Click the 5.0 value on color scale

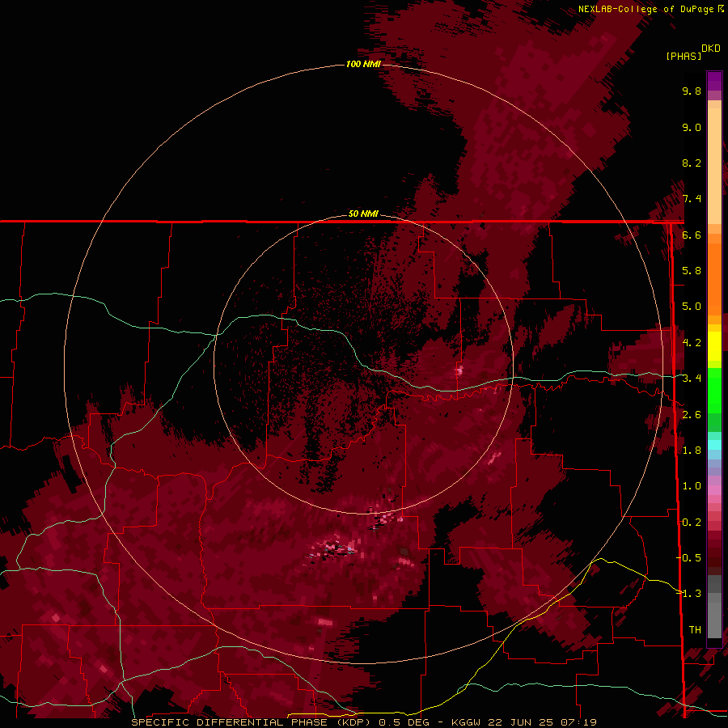(x=692, y=307)
